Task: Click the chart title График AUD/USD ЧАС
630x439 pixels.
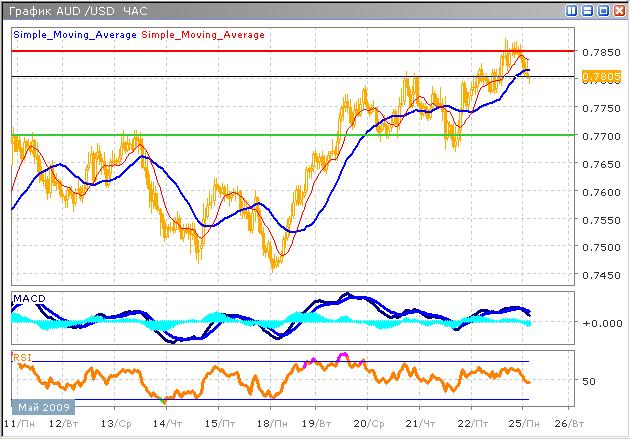Action: coord(76,10)
